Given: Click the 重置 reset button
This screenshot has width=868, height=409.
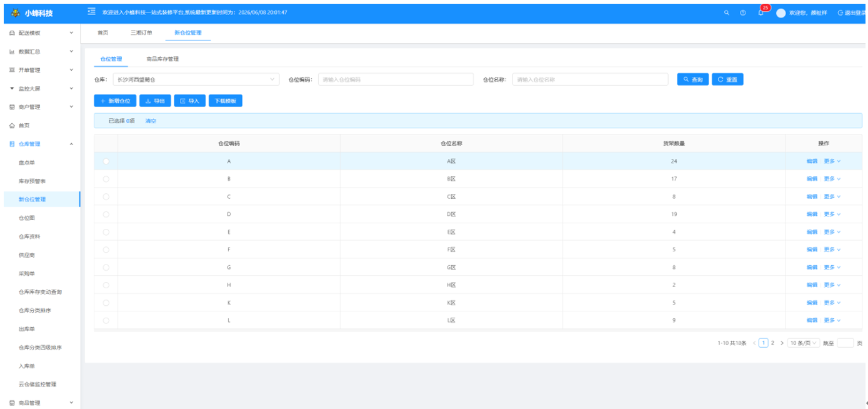Looking at the screenshot, I should [x=727, y=79].
